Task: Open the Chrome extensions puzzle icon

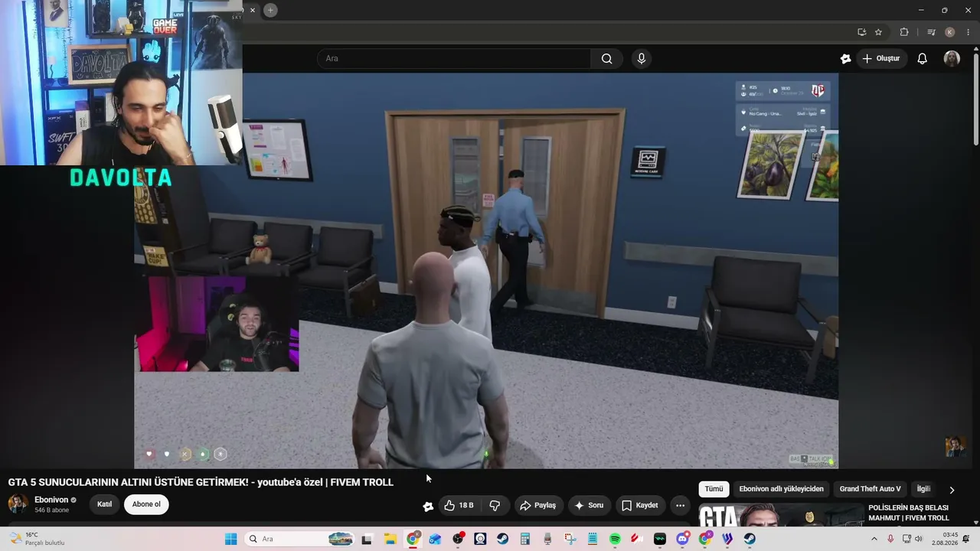Action: 904,32
